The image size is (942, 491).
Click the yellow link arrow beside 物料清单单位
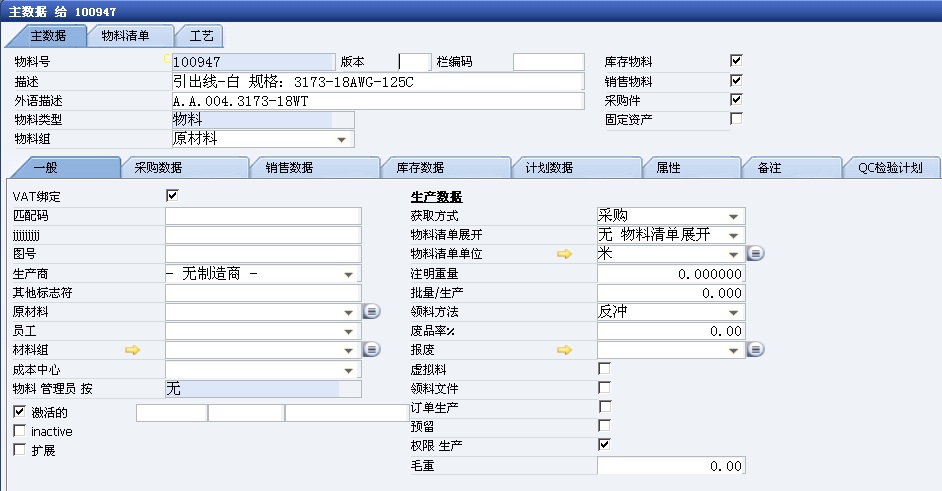point(564,255)
